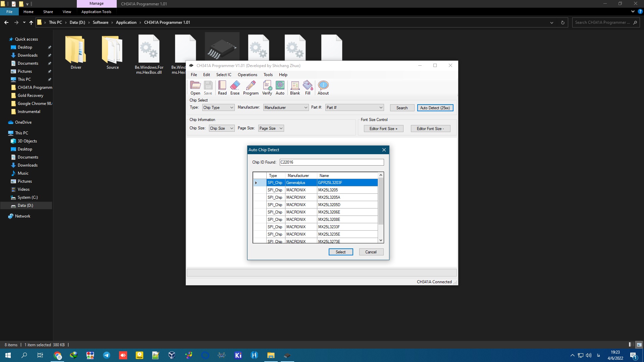
Task: Select Gold Recovery in Quick access
Action: coord(30,96)
